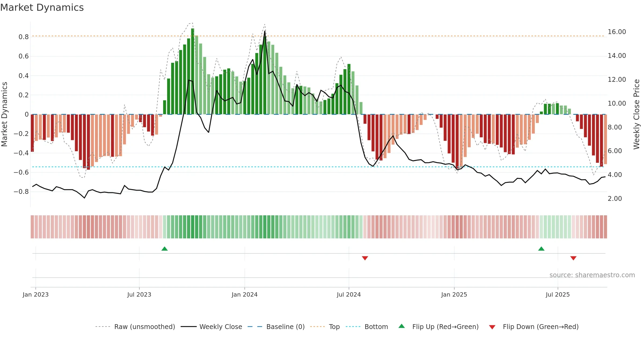
Task: Click the 8.00 price axis value
Action: coord(615,127)
